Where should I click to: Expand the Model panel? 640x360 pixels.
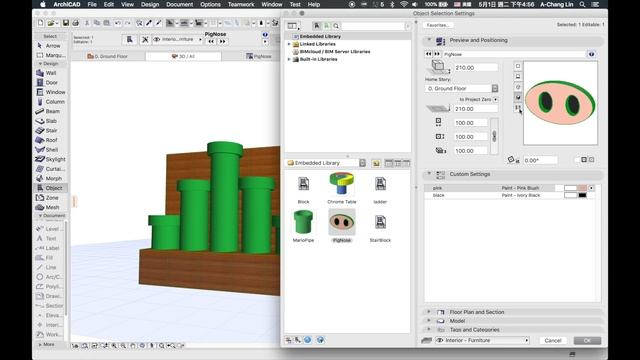(x=429, y=321)
